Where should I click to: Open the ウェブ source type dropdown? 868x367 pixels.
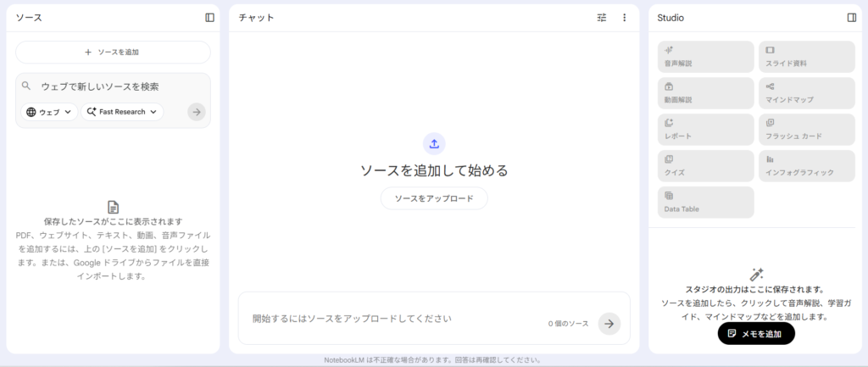pyautogui.click(x=49, y=112)
